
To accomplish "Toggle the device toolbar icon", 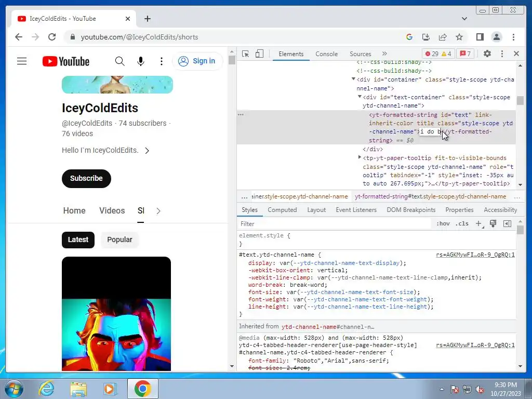I will click(x=259, y=54).
